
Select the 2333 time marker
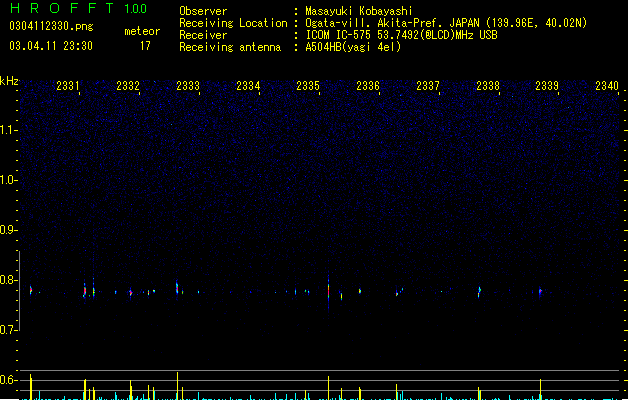[x=188, y=85]
